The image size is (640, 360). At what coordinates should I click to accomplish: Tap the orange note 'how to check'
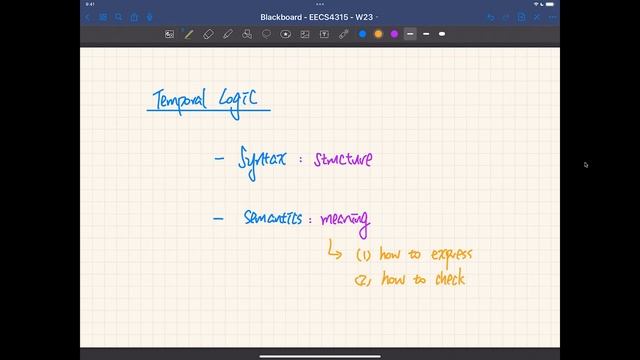pyautogui.click(x=423, y=278)
